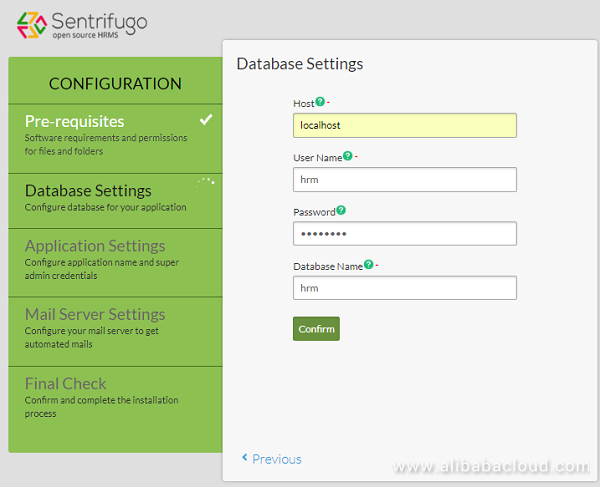600x487 pixels.
Task: Select the Password input field
Action: tap(404, 233)
